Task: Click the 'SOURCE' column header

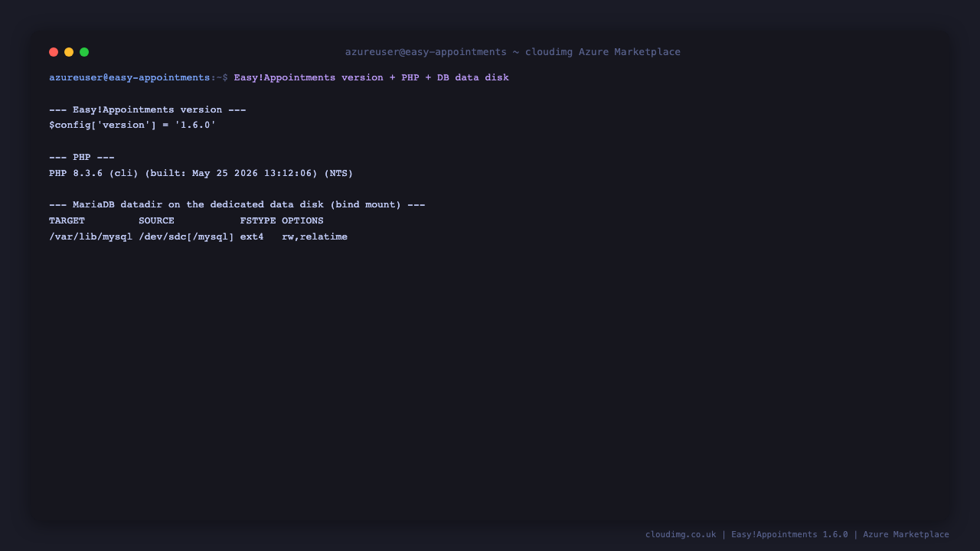Action: pos(156,221)
